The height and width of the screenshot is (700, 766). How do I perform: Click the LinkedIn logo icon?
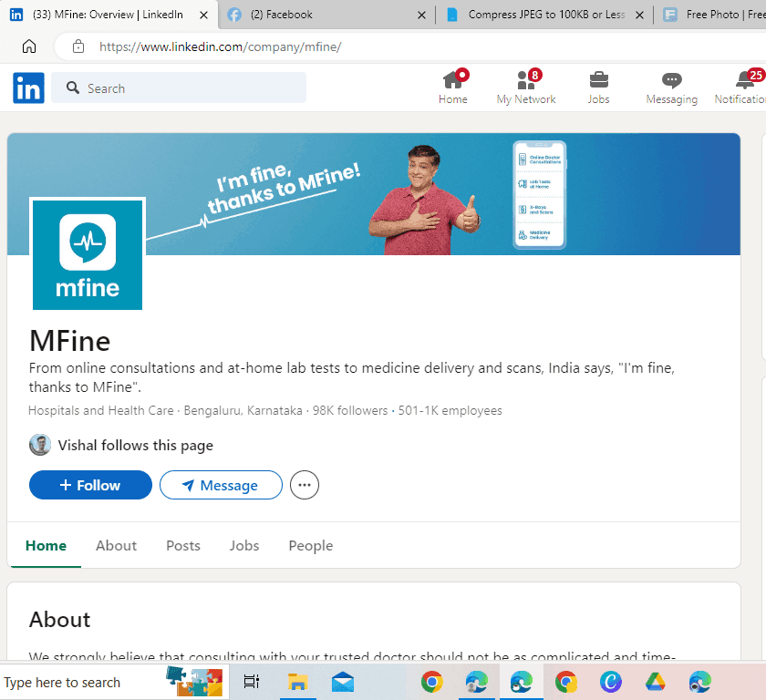tap(28, 88)
